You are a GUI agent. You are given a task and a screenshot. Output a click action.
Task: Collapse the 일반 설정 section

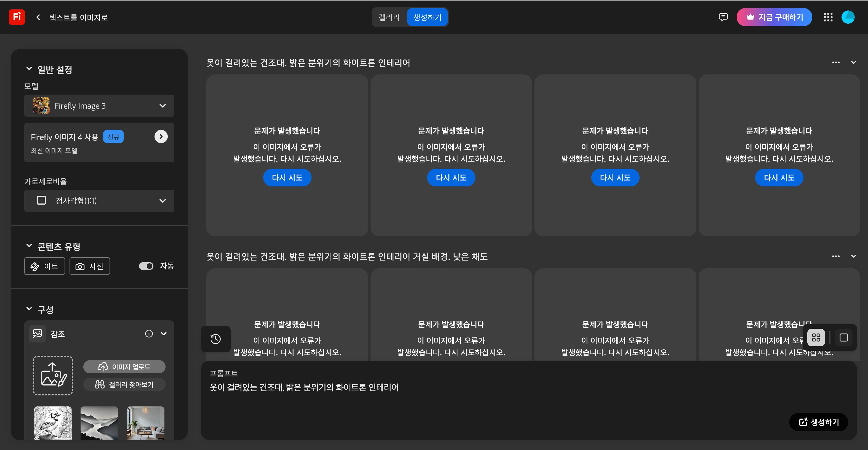(29, 69)
